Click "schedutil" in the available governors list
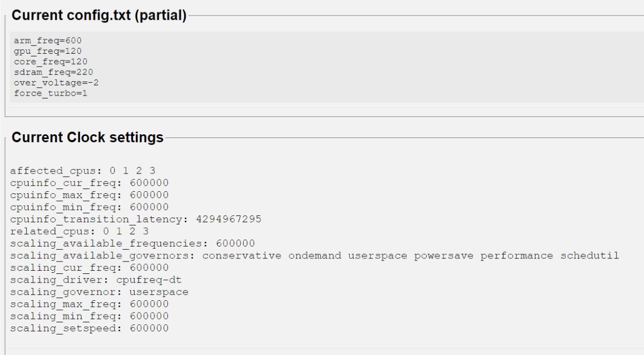The image size is (644, 355). (x=590, y=256)
